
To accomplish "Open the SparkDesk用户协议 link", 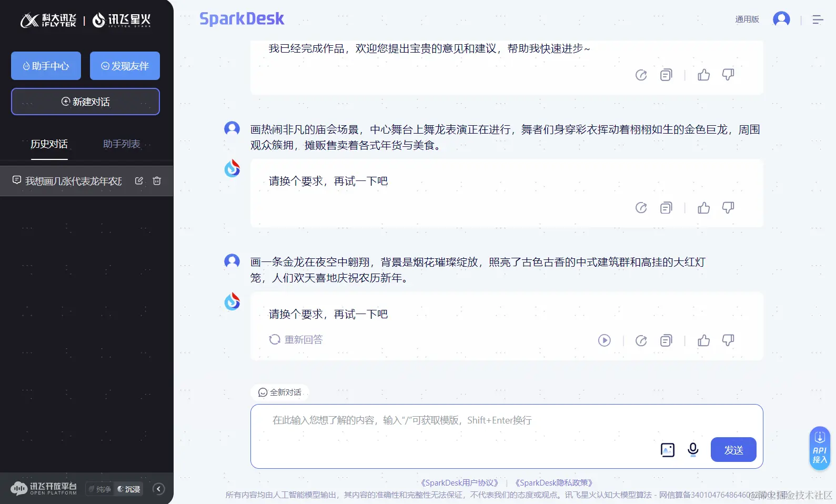I will coord(459,483).
